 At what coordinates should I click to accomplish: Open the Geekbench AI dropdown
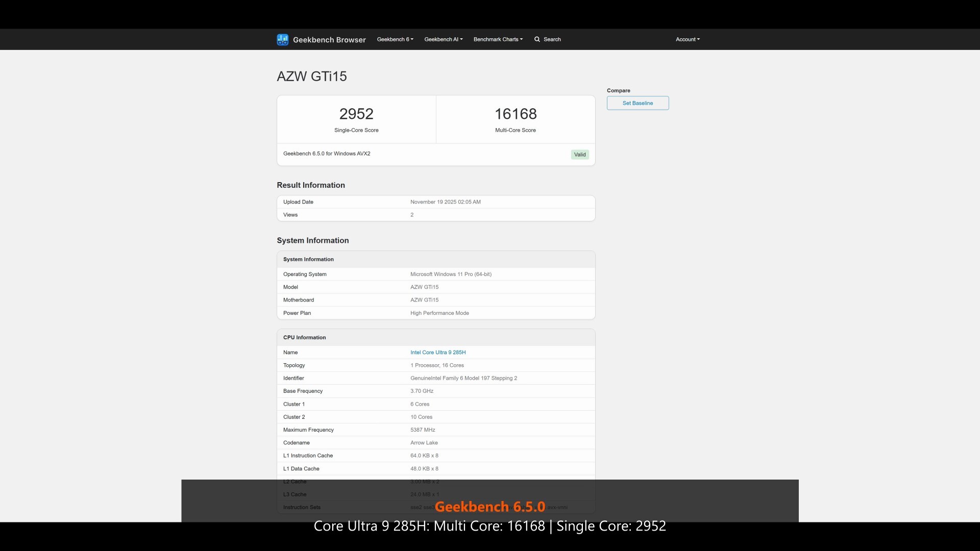click(442, 39)
